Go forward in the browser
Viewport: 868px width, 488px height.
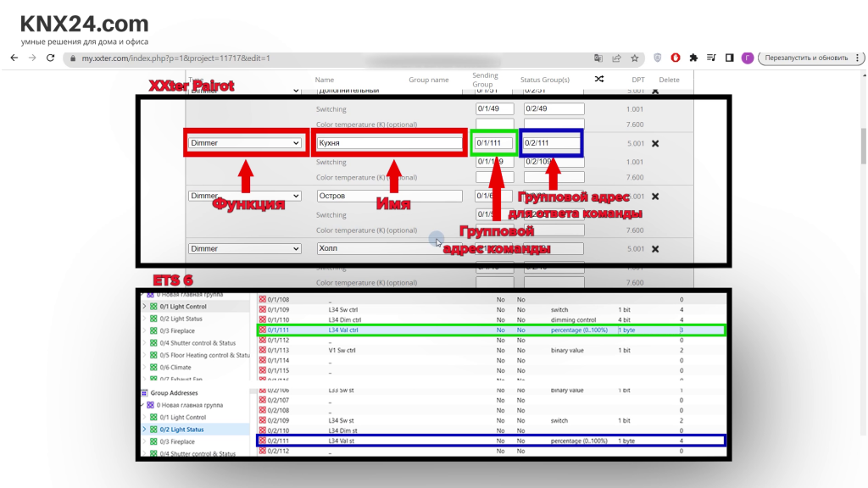pos(32,58)
